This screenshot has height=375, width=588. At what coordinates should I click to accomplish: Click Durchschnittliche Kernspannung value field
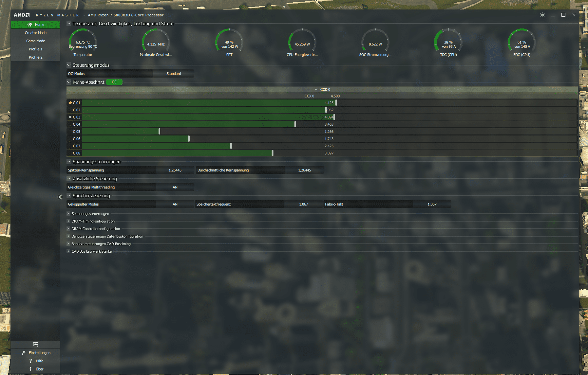point(305,170)
